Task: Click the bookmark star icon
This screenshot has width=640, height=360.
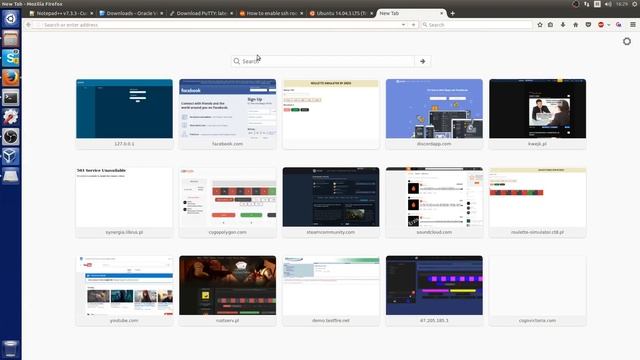Action: (x=540, y=25)
